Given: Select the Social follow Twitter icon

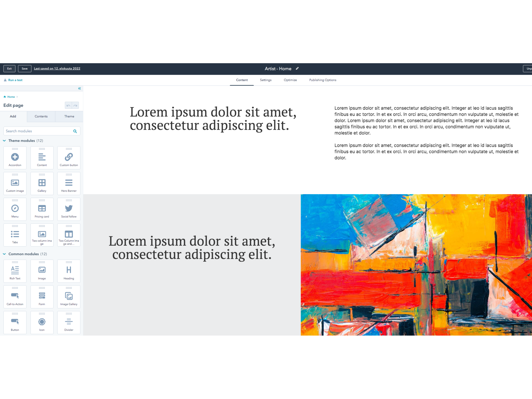Looking at the screenshot, I should 69,208.
